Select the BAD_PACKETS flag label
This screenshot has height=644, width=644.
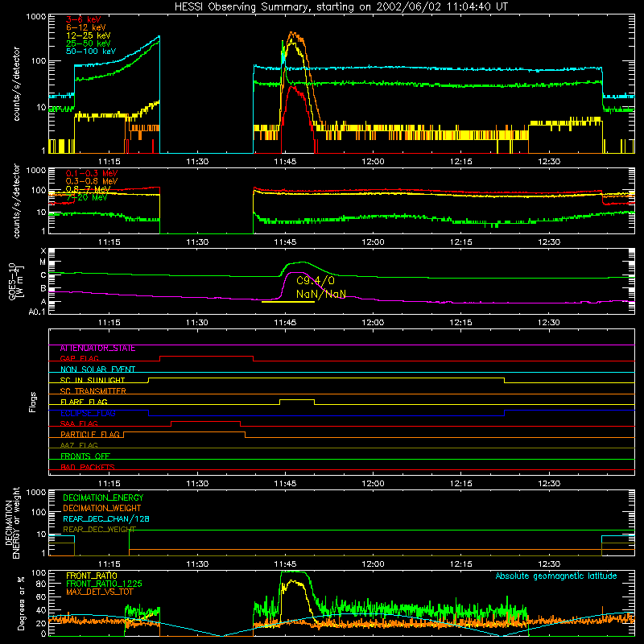(88, 467)
